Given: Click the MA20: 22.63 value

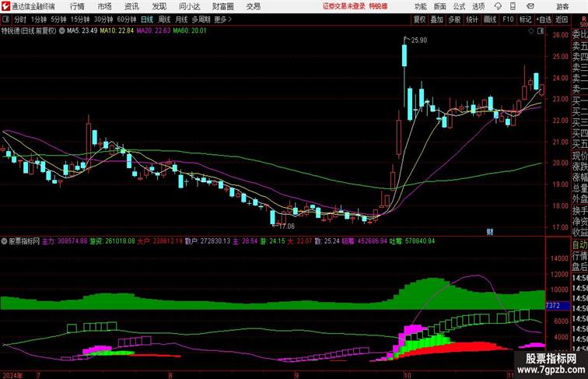Looking at the screenshot, I should [153, 31].
